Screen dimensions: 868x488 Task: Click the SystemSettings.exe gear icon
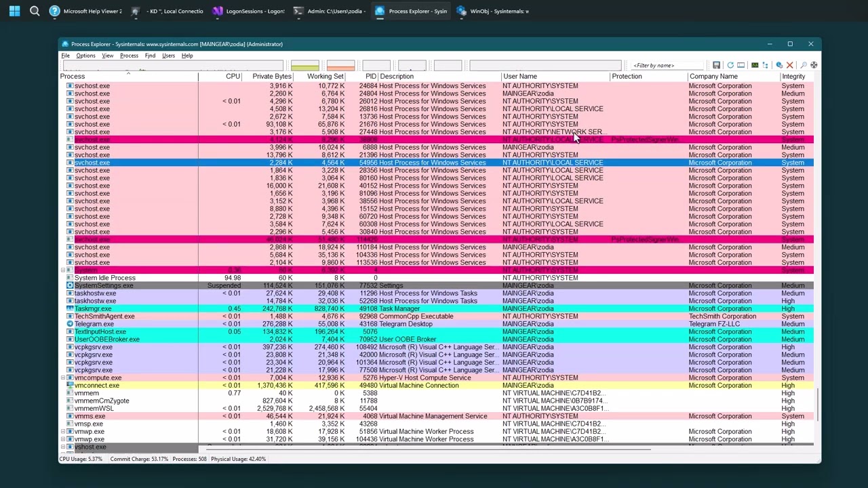[x=70, y=286]
